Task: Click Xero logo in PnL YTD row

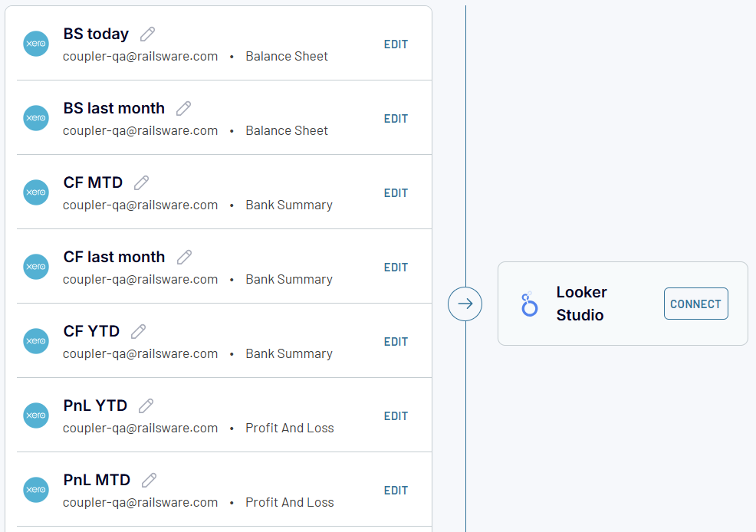Action: point(36,415)
